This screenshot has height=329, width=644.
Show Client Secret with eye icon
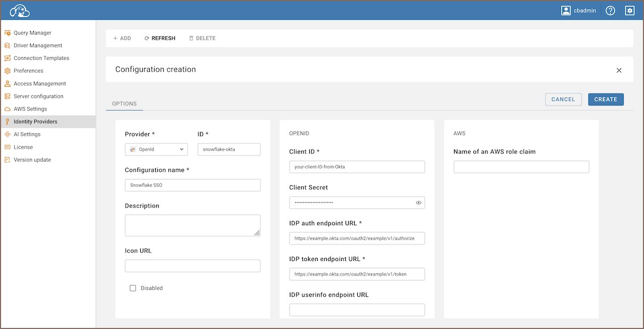419,203
